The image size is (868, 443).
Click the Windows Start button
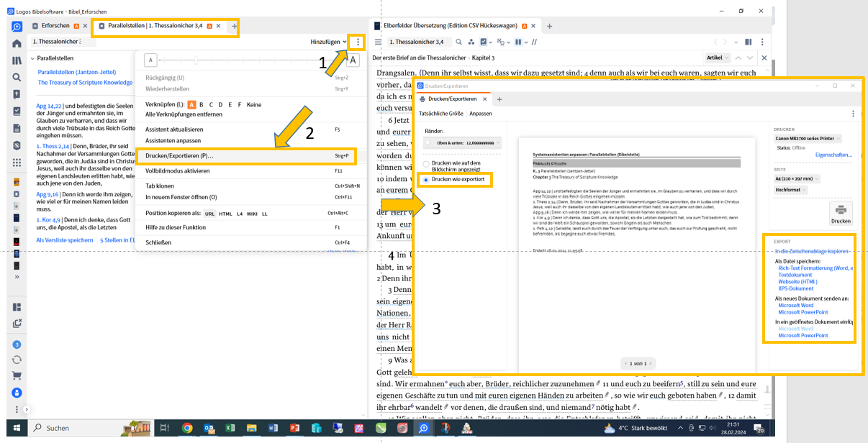pyautogui.click(x=15, y=428)
